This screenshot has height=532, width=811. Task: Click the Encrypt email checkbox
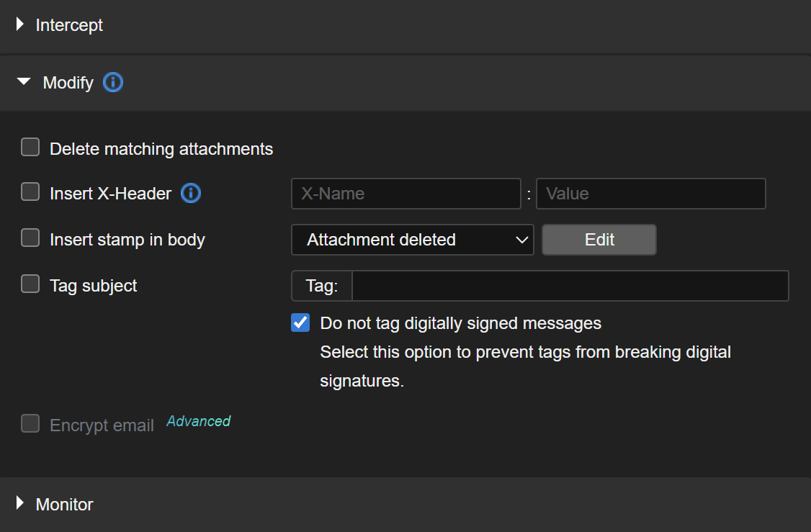30,424
